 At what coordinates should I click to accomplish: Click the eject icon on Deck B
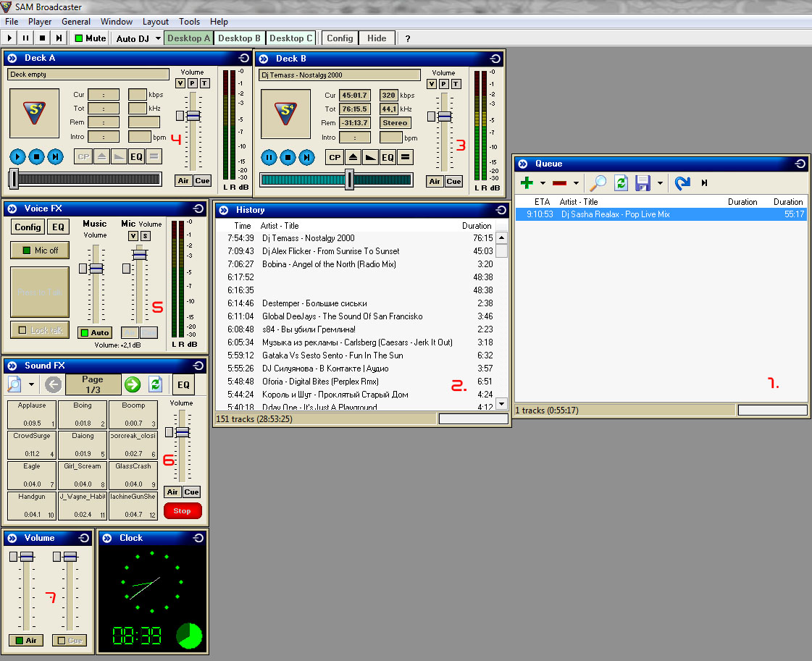(x=353, y=157)
